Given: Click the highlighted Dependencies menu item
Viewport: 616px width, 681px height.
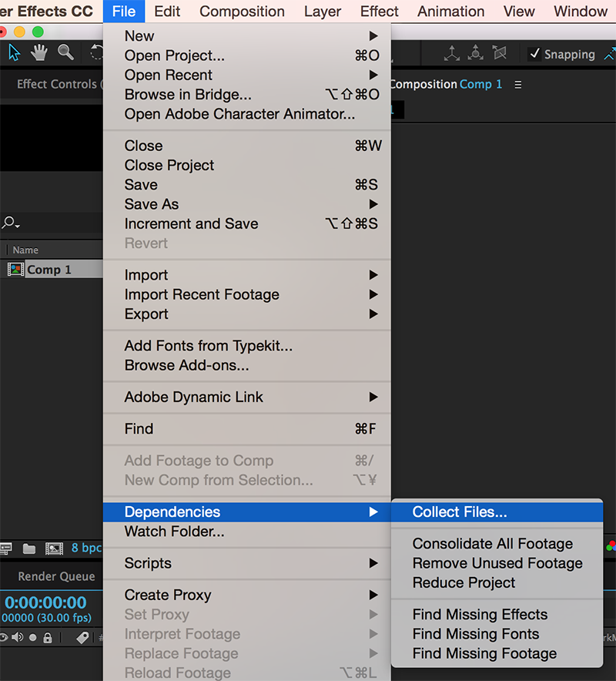Looking at the screenshot, I should point(247,512).
